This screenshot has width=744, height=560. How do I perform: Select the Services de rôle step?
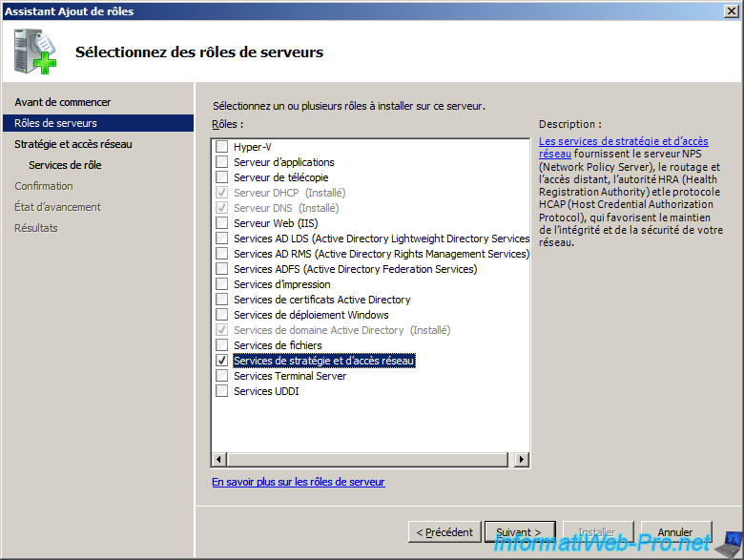(x=65, y=165)
